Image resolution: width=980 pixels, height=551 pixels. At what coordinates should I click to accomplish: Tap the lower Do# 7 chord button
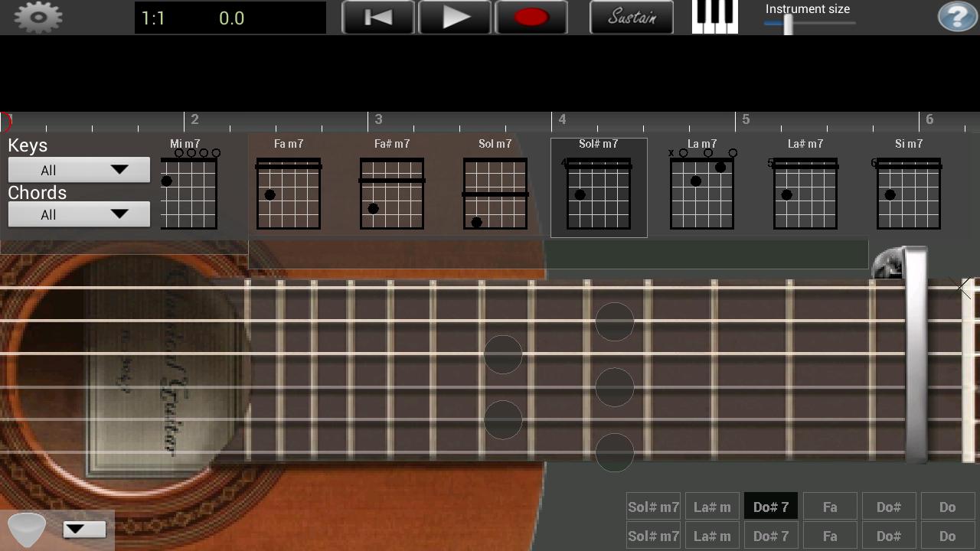(771, 536)
